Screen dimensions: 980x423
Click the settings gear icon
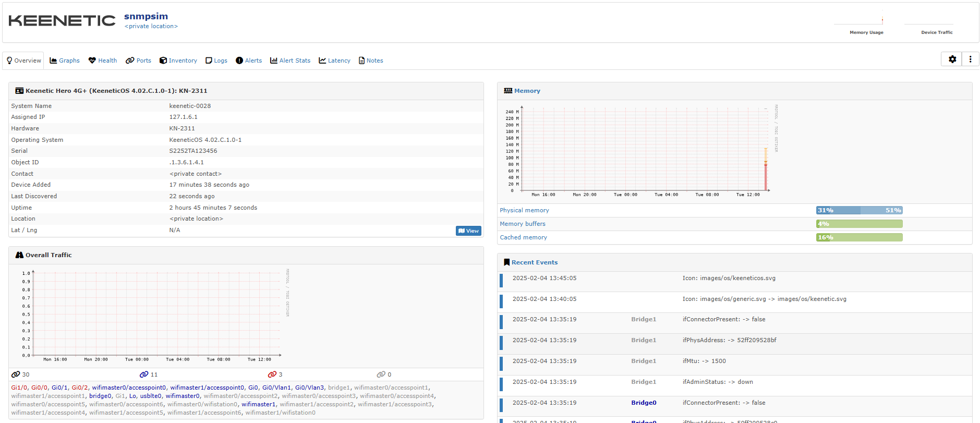[952, 59]
